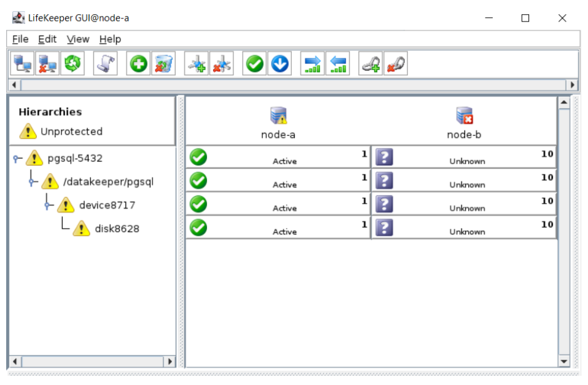Click the Out of Service blue arrow icon
The image size is (588, 385).
click(280, 63)
